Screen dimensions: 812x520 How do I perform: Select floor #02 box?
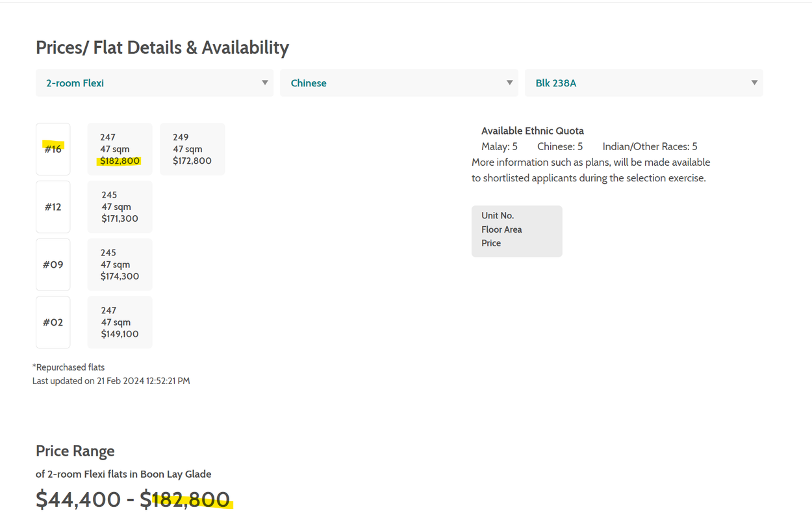[x=53, y=322]
